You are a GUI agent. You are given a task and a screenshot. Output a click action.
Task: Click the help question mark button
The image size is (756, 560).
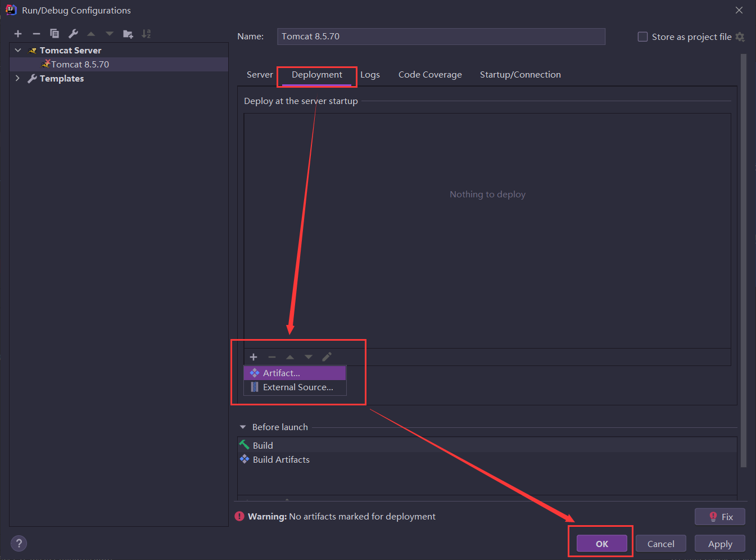[19, 543]
